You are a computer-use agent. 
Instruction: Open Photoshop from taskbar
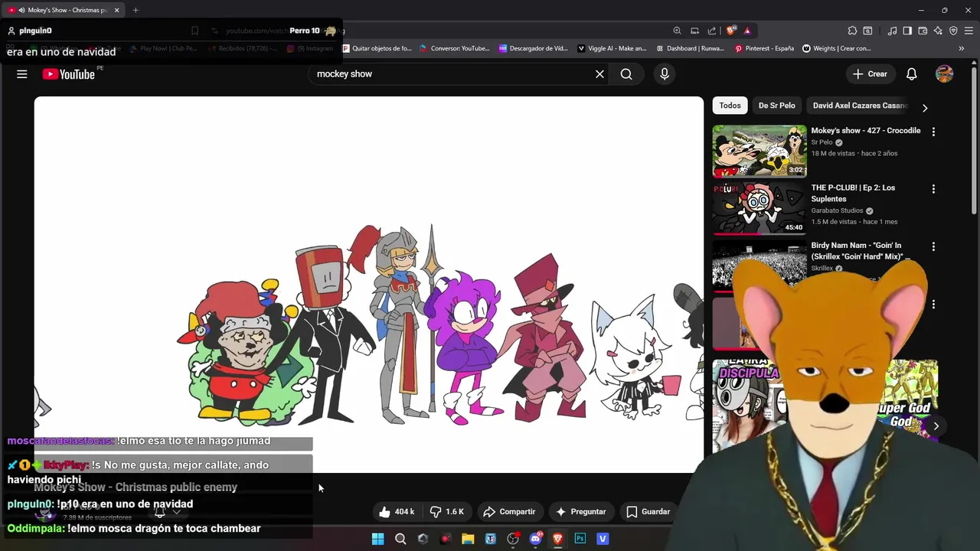point(580,539)
